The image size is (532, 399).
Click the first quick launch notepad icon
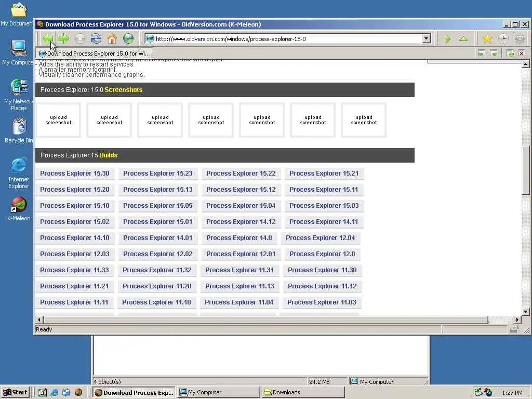click(x=42, y=392)
